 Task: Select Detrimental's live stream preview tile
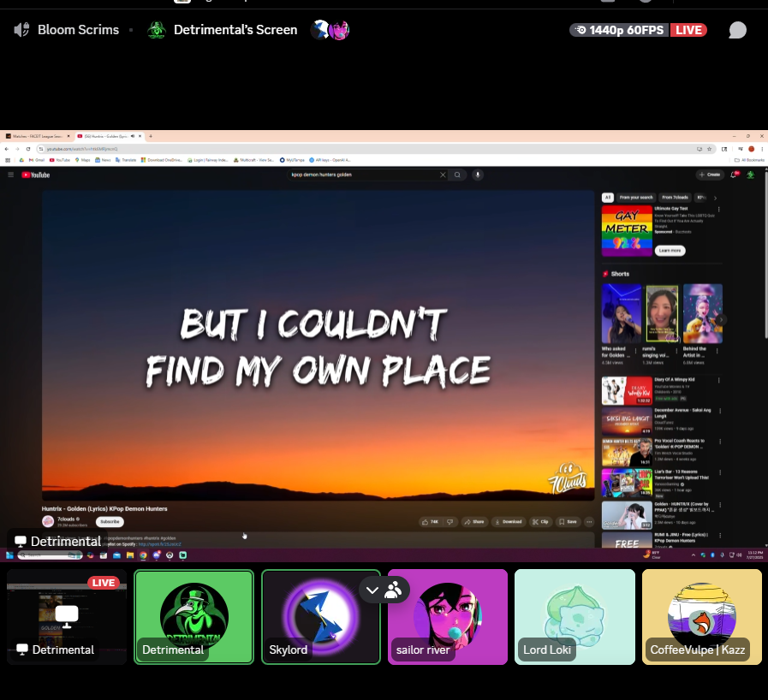tap(67, 617)
